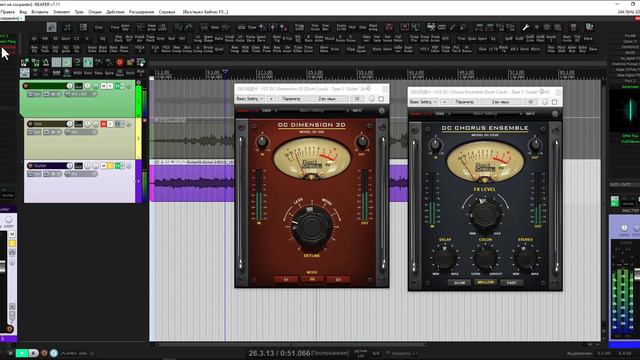
Task: Click INFO in the DC Dimension 3D header
Action: [357, 111]
